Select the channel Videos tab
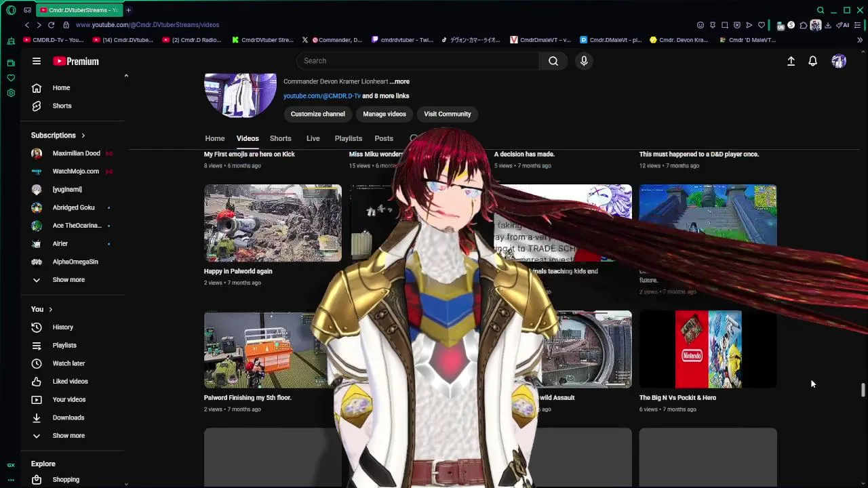 248,138
